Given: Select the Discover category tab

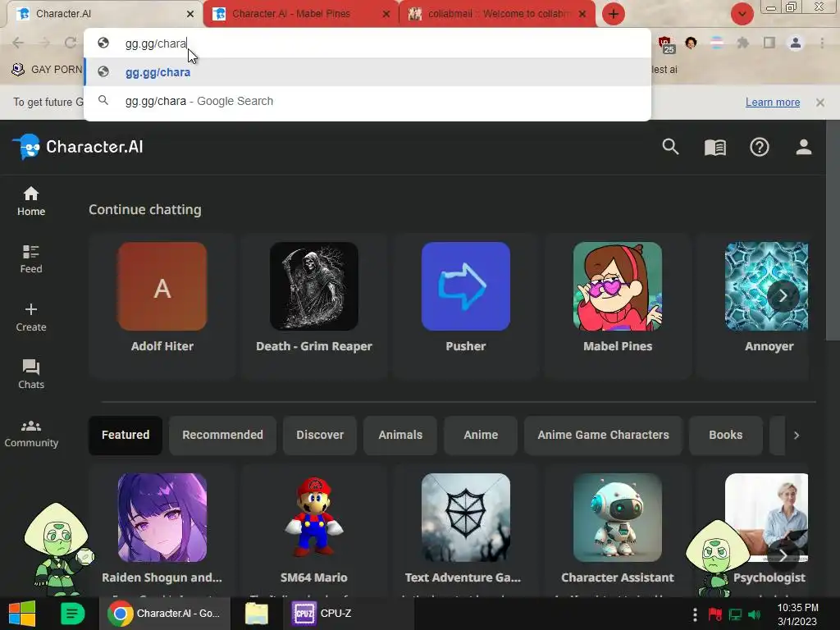Looking at the screenshot, I should coord(320,435).
